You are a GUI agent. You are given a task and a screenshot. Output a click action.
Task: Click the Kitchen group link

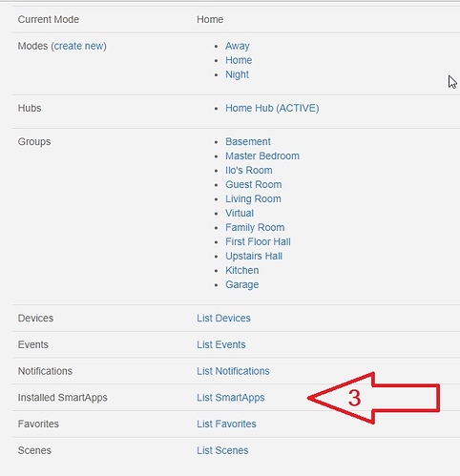(242, 270)
